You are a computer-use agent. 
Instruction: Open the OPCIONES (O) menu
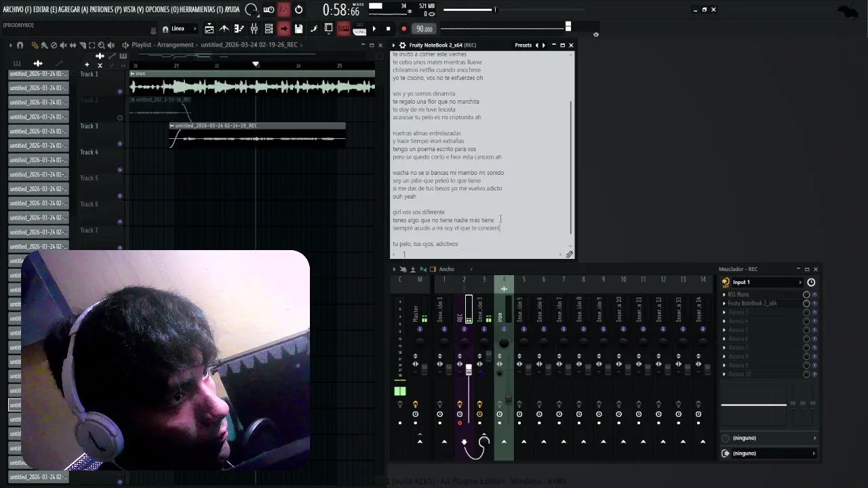click(x=161, y=9)
